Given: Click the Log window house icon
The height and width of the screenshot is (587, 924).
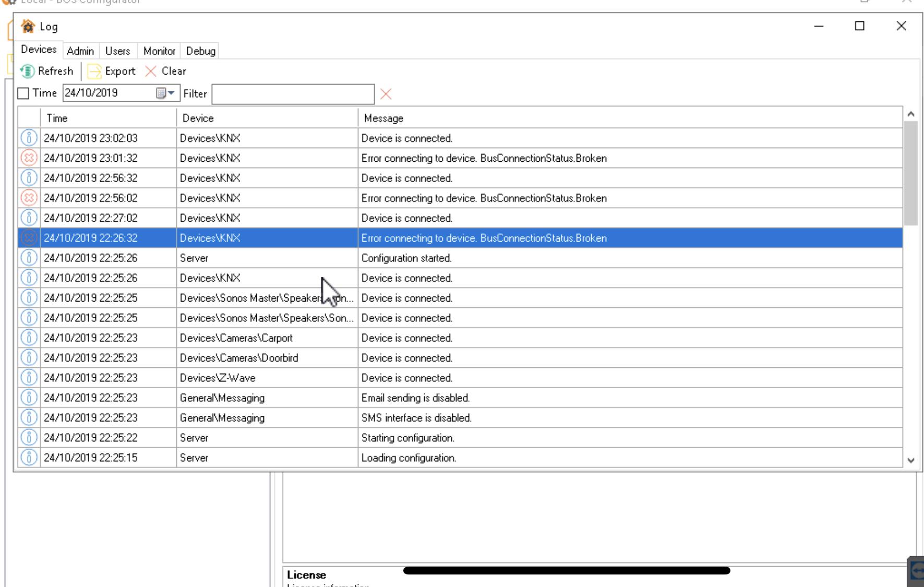Looking at the screenshot, I should coord(28,27).
